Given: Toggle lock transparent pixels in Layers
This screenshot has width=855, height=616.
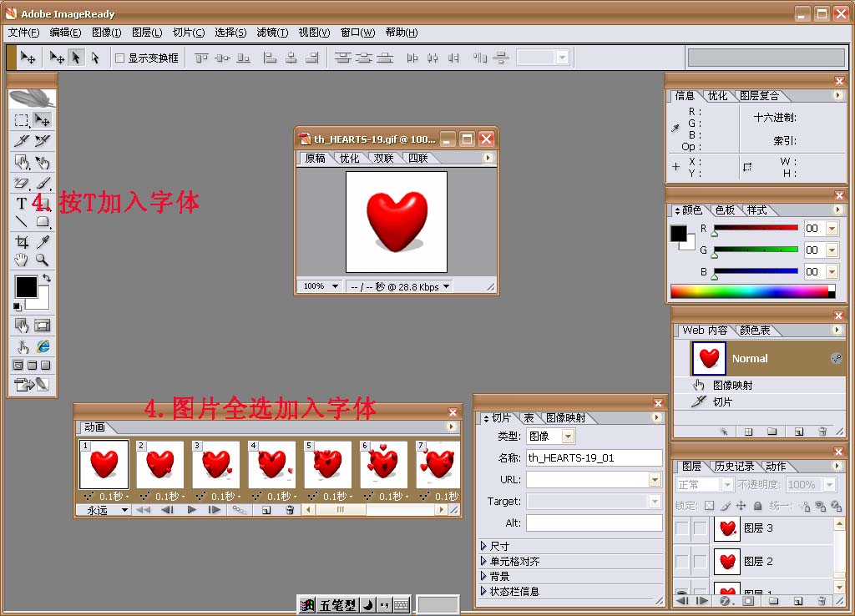Looking at the screenshot, I should coord(709,506).
